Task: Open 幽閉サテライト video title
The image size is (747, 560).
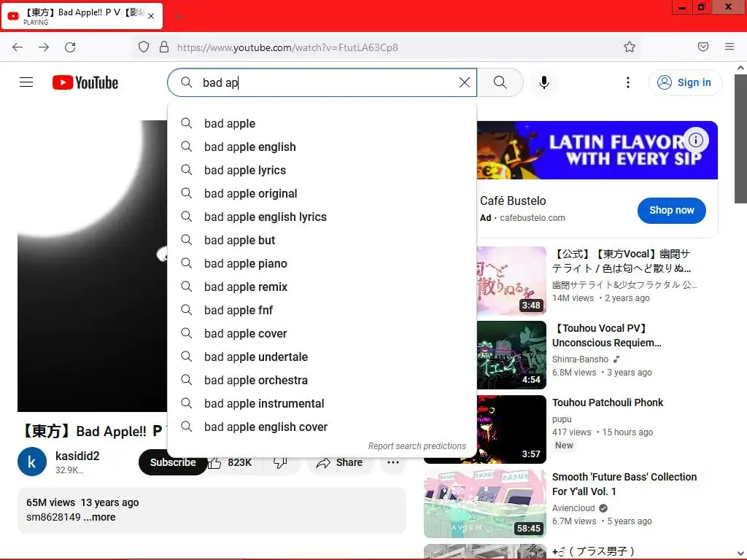Action: [622, 261]
